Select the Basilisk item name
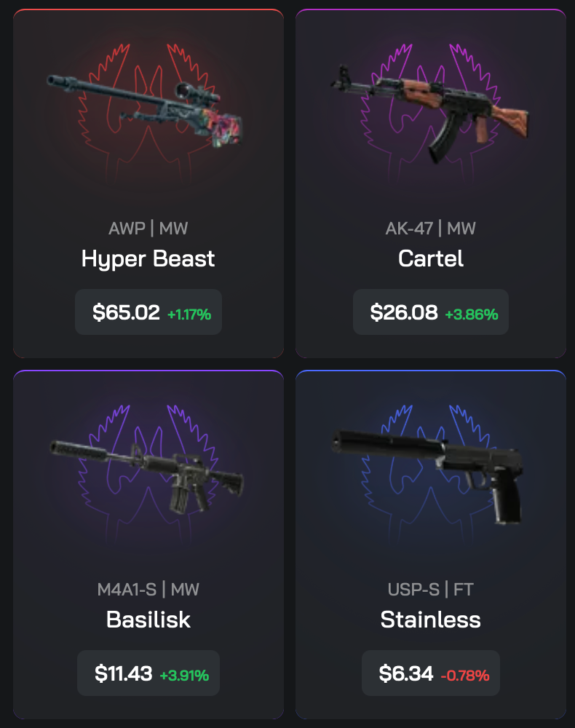The image size is (575, 728). [x=148, y=620]
